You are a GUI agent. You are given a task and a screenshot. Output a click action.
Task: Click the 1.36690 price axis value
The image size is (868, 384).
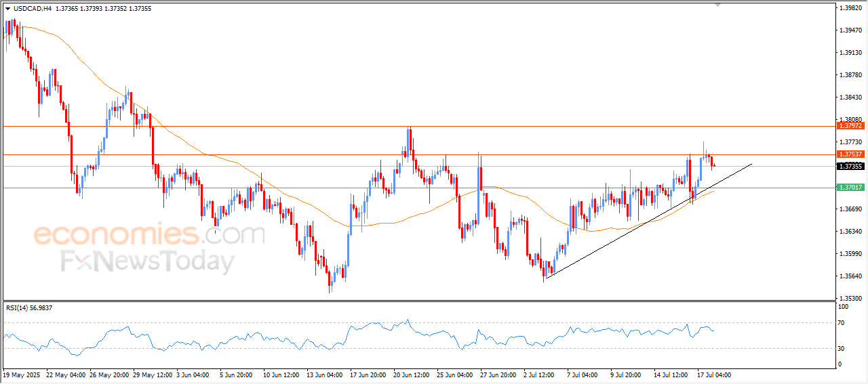pos(850,209)
